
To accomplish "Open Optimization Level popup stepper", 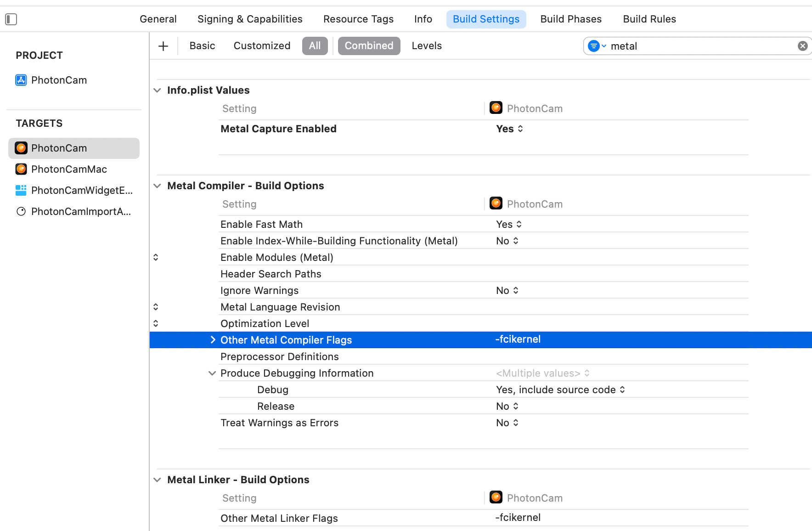I will 156,323.
